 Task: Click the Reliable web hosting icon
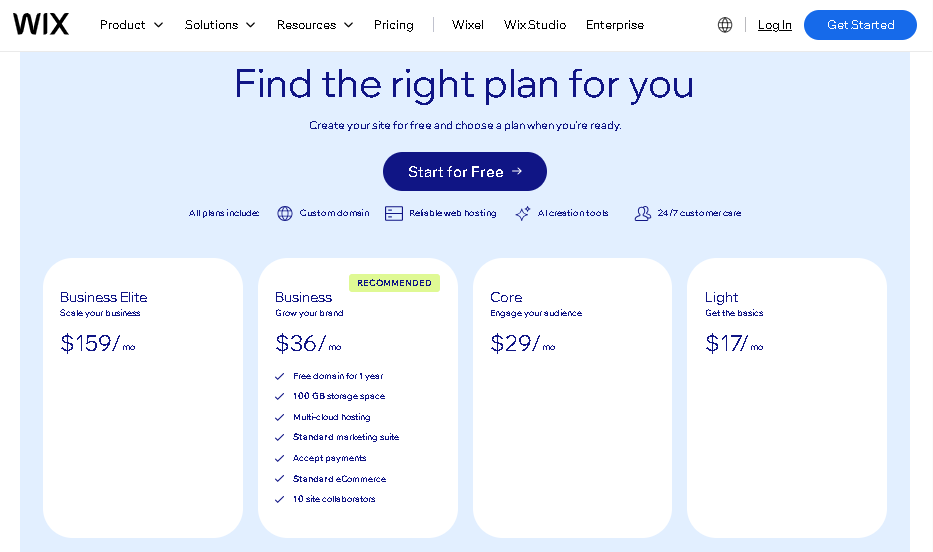pyautogui.click(x=394, y=213)
